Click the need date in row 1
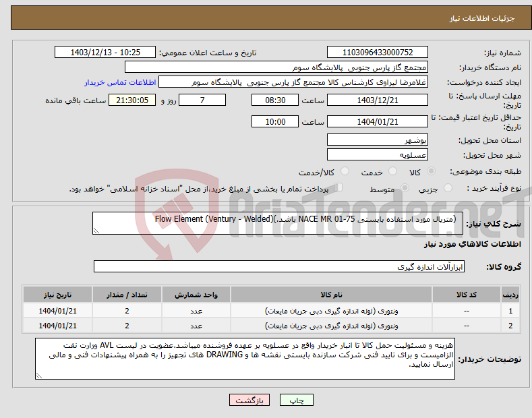 [x=58, y=311]
